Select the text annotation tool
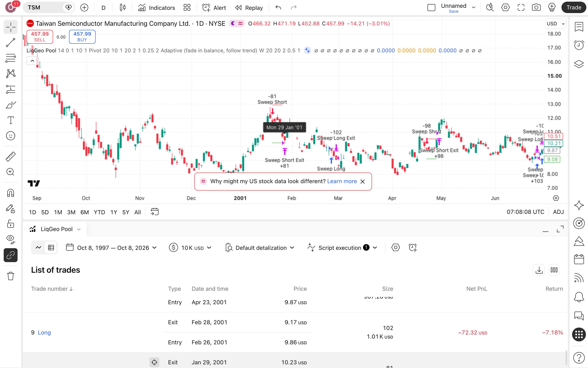 (x=11, y=120)
